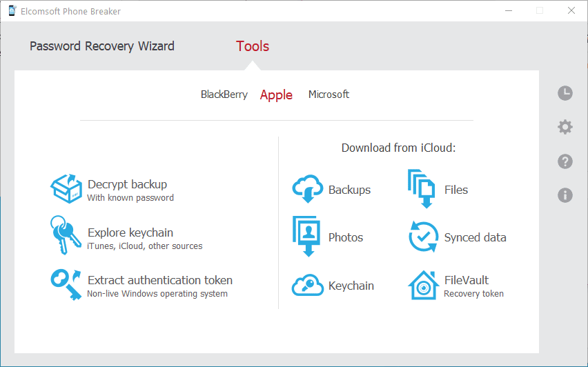The image size is (588, 367).
Task: Open the iCloud Photos download icon
Action: click(306, 236)
